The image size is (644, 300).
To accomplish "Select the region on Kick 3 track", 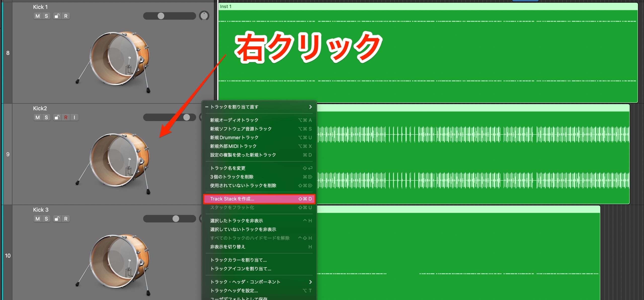I will tap(458, 253).
